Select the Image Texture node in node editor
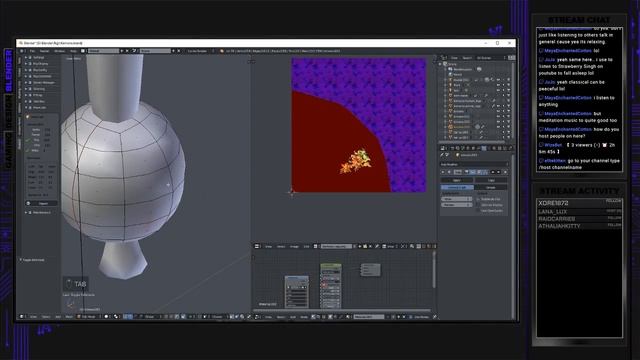This screenshot has width=640, height=360. (297, 291)
